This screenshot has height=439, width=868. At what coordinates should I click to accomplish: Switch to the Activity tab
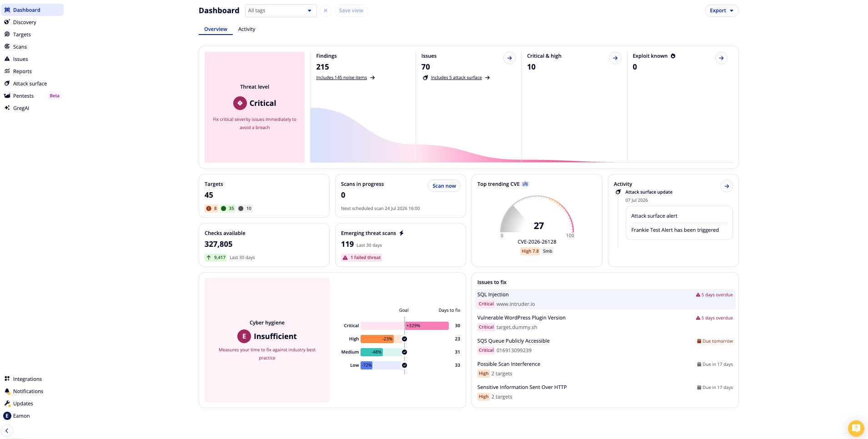(x=246, y=29)
